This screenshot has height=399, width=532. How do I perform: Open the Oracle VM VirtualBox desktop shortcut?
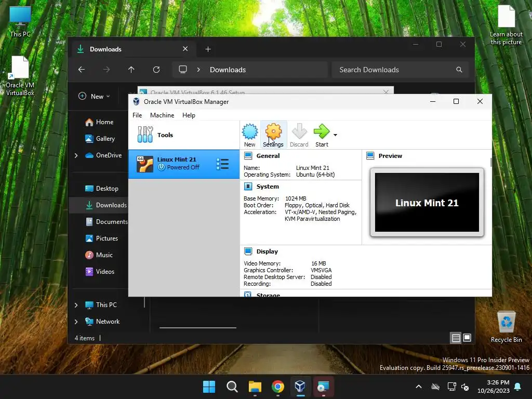(x=20, y=76)
